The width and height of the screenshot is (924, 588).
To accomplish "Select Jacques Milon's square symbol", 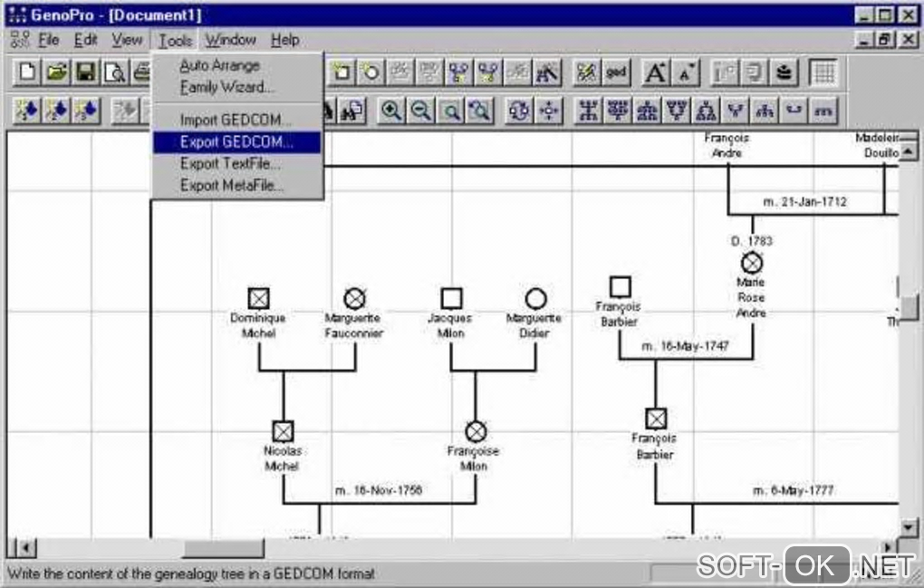I will (451, 298).
